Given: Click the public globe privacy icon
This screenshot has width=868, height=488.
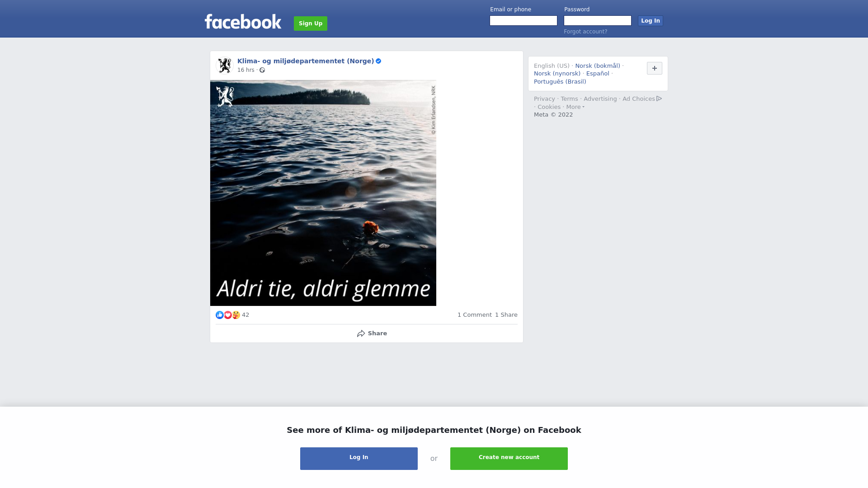Looking at the screenshot, I should coord(262,70).
